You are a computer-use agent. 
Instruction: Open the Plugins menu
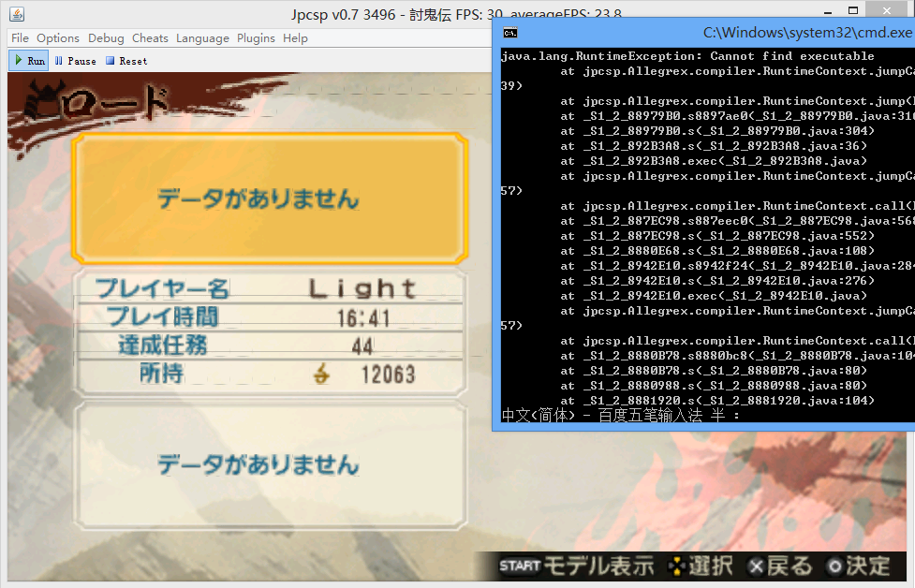click(256, 38)
